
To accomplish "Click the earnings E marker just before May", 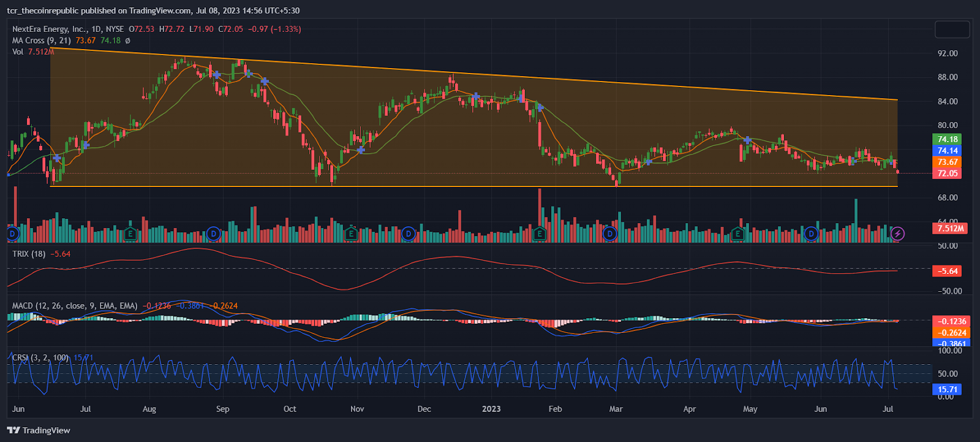I will point(737,234).
